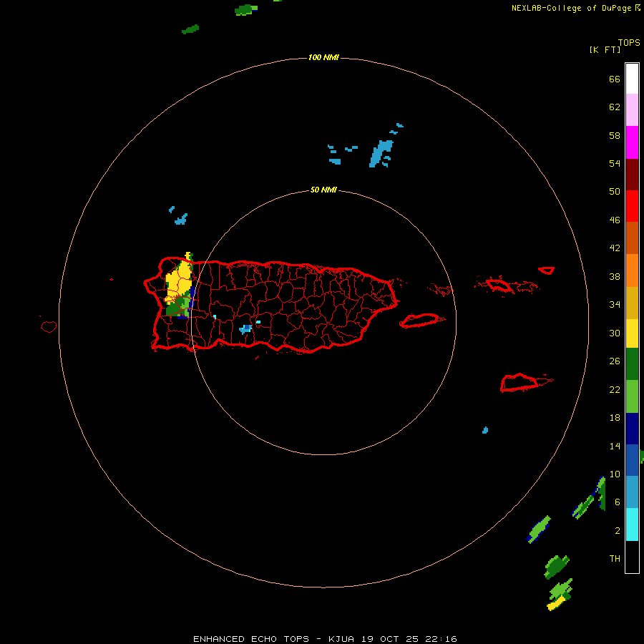Click the magenta legend swatch

coord(632,142)
